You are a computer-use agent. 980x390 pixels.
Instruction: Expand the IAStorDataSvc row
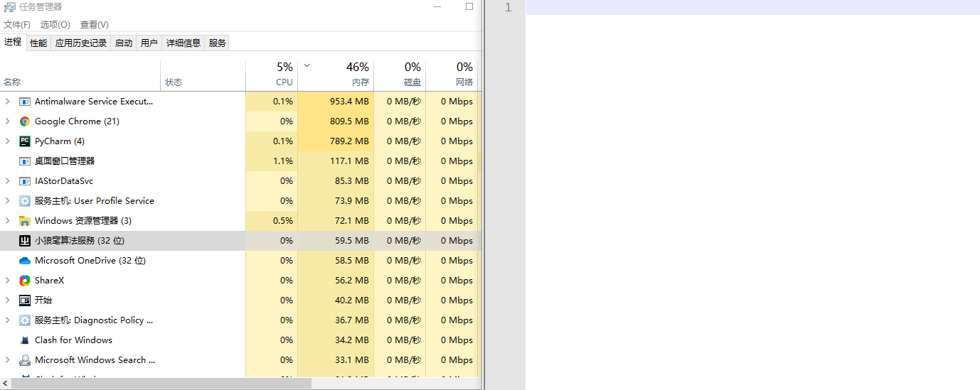point(8,181)
